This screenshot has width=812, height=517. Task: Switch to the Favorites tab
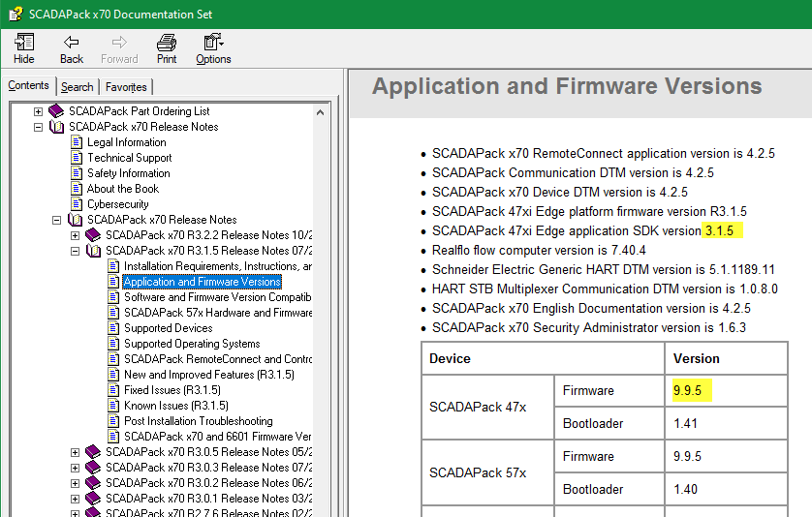coord(126,87)
